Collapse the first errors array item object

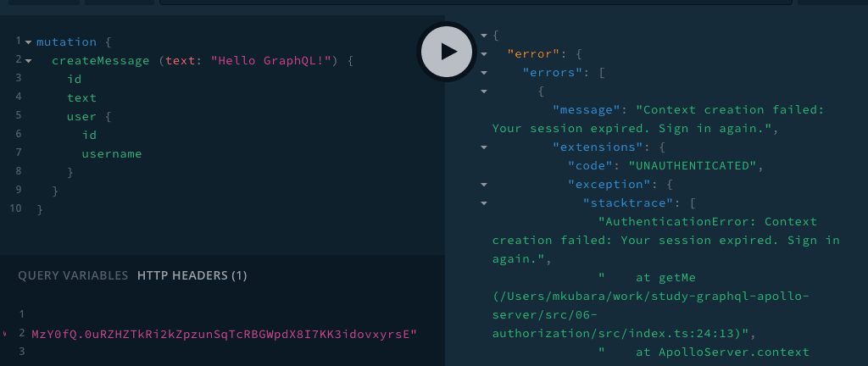pos(483,91)
